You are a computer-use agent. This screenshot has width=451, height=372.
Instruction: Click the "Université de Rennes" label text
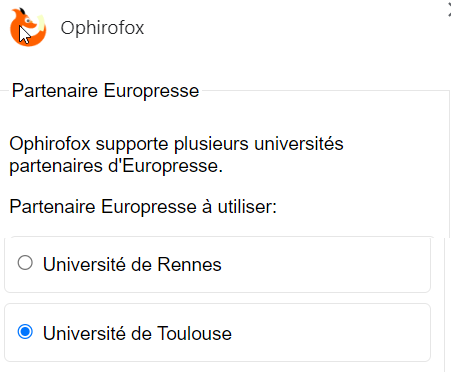132,265
